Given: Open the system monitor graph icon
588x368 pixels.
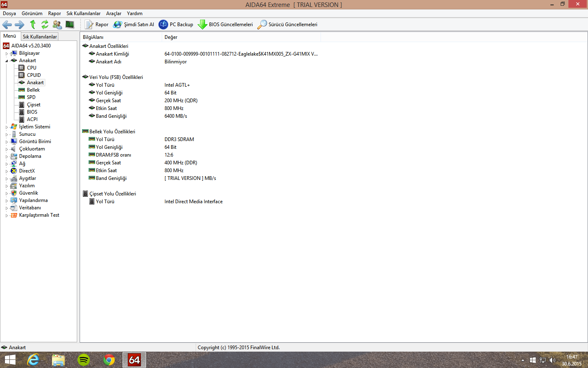Looking at the screenshot, I should 70,25.
